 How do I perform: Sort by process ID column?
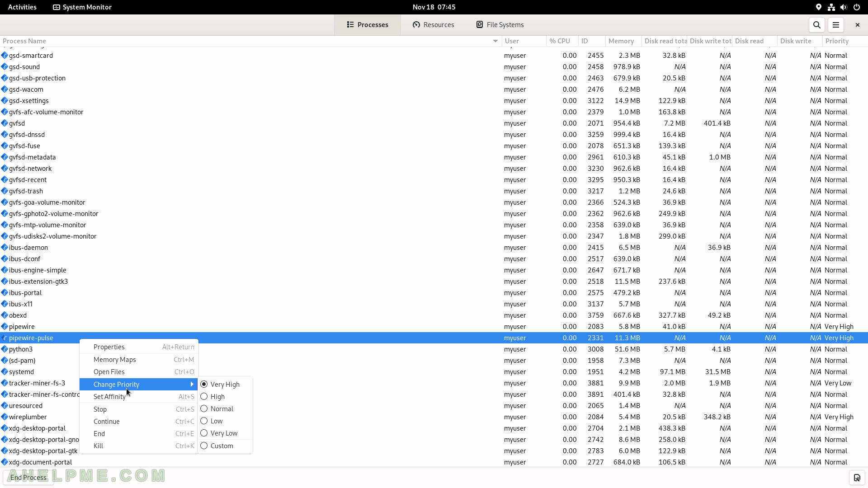pos(591,41)
